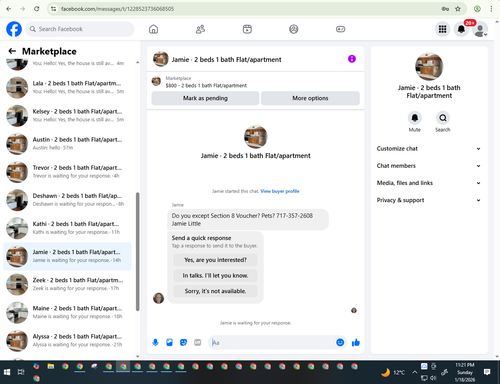
Task: Click the conversation list scrollbar thumb
Action: (137, 252)
